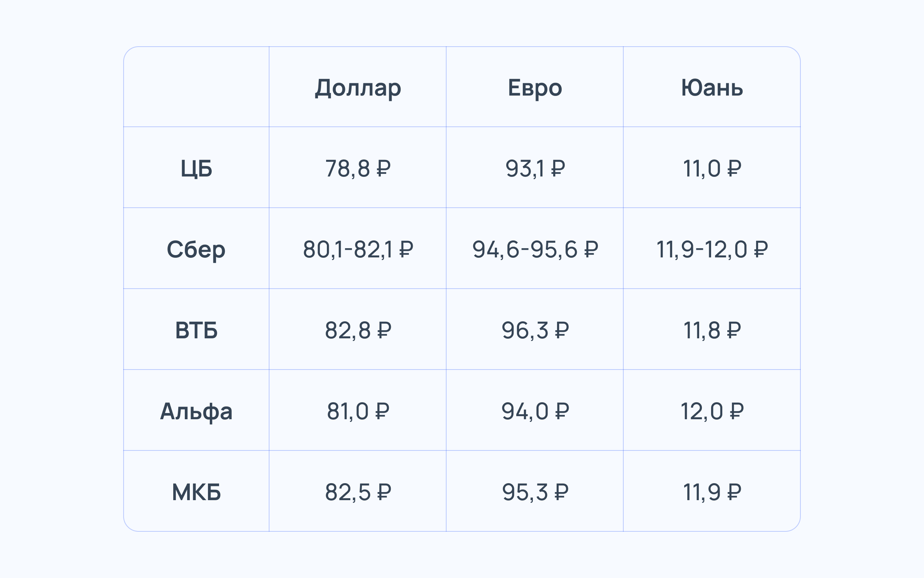Click the МКБ row label

pos(196,492)
